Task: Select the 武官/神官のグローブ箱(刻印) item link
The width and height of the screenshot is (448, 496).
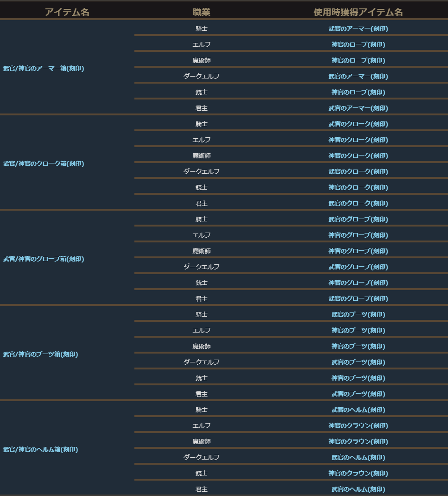Action: (x=43, y=259)
